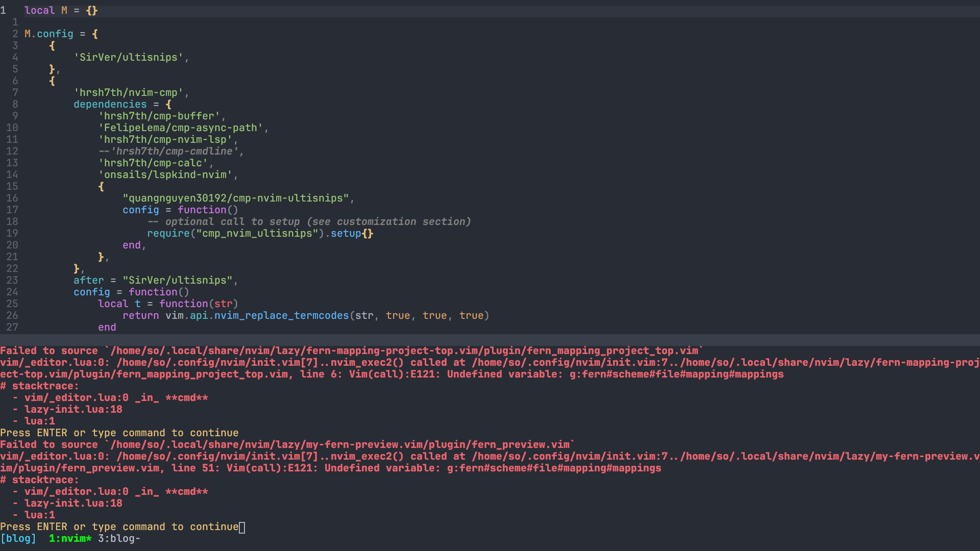Click the 'dependencies' key

click(110, 104)
